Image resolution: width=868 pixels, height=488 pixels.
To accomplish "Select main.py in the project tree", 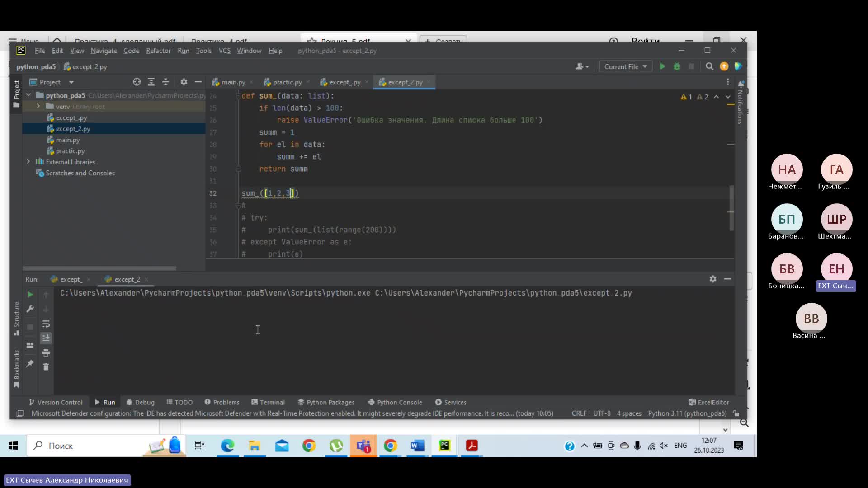I will click(x=67, y=140).
